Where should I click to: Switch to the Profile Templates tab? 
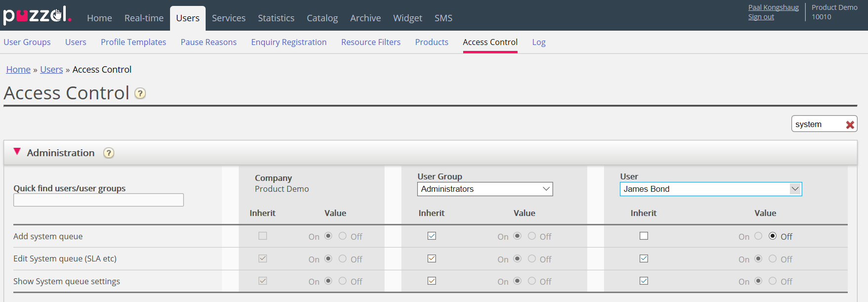pos(133,43)
